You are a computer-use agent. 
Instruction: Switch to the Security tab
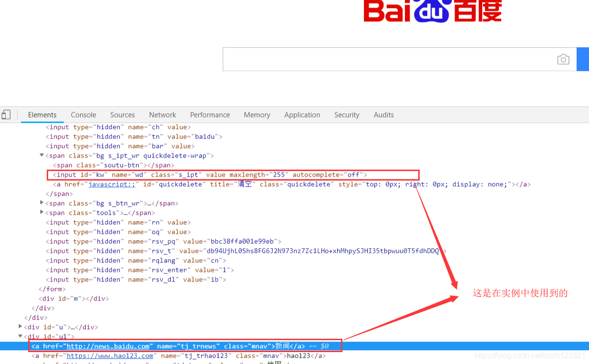[x=347, y=115]
